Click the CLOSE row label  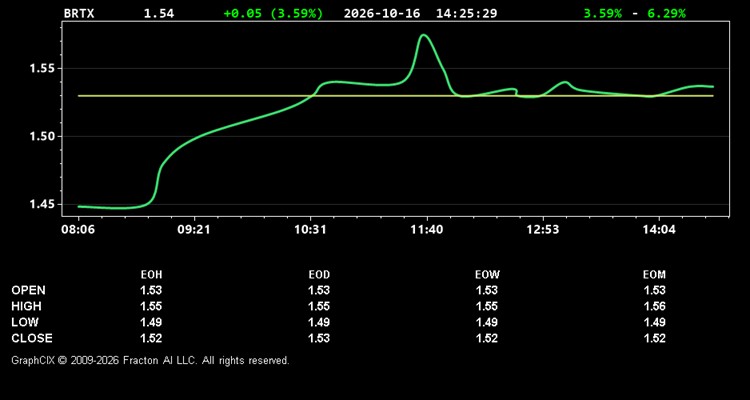(32, 338)
